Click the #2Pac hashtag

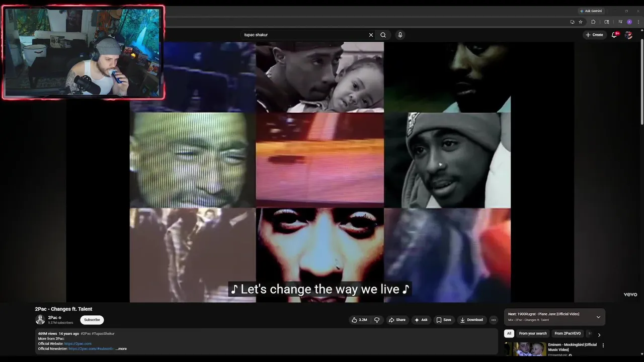coord(86,333)
